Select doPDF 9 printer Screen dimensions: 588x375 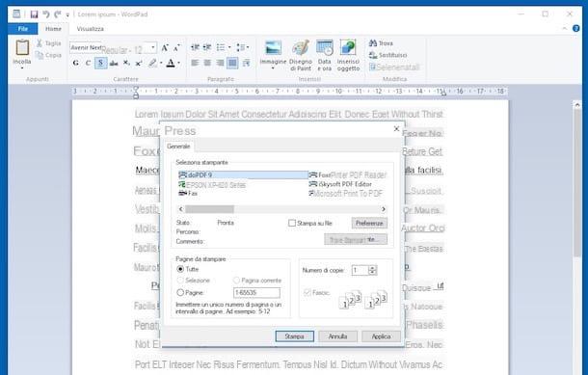[x=243, y=175]
